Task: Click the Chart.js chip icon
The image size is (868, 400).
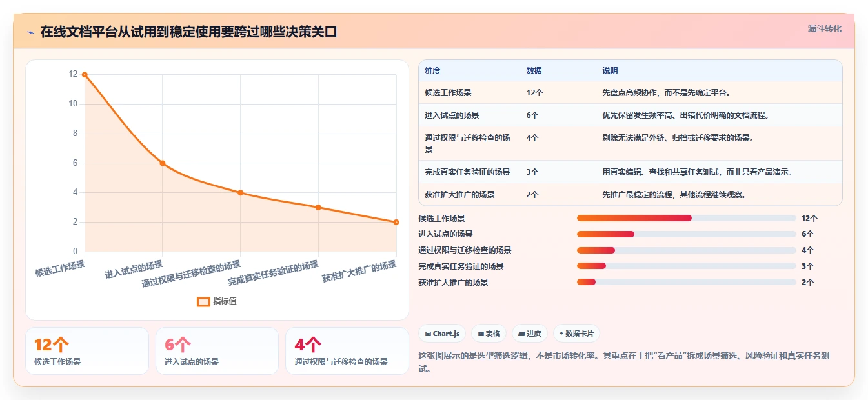Action: 429,334
